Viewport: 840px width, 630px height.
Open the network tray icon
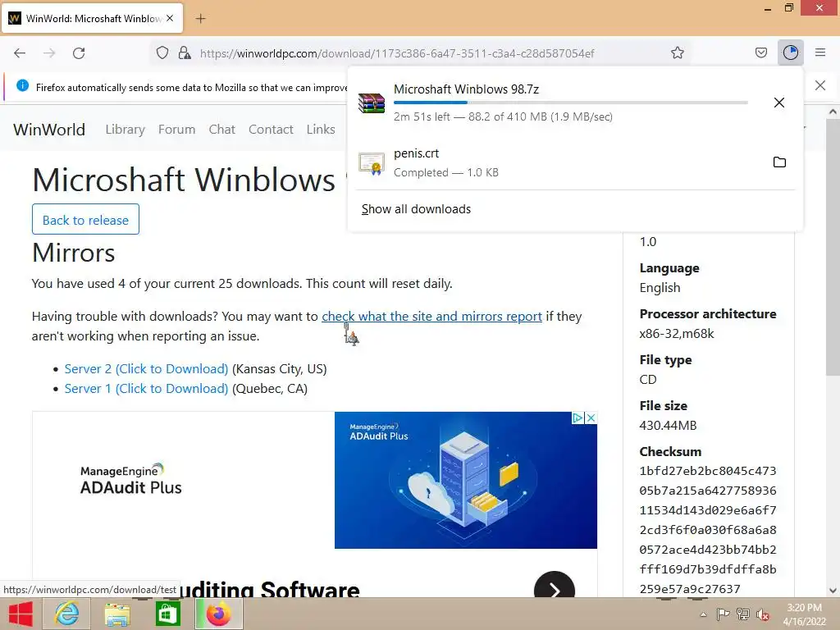pos(742,614)
